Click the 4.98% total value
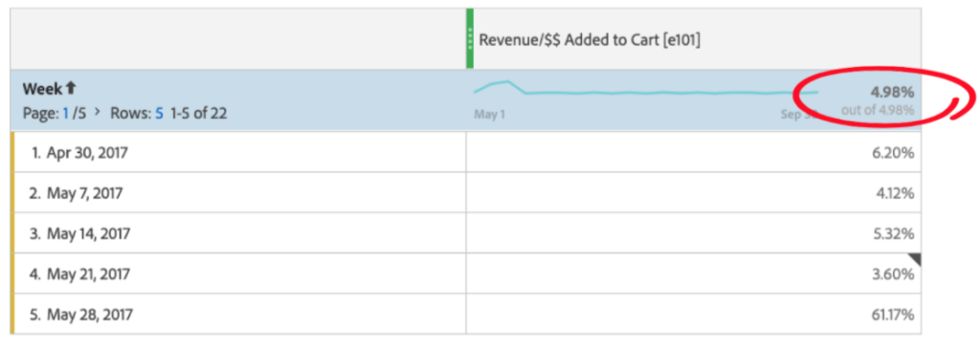The width and height of the screenshot is (980, 350). coord(893,92)
